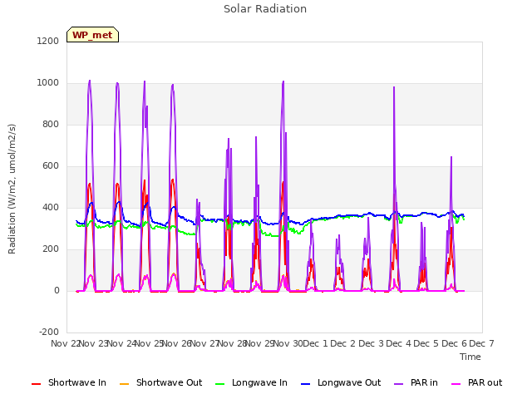Viewport: 532px width, 399px height.
Task: Click the Solar Radiation chart title
Action: click(x=265, y=9)
